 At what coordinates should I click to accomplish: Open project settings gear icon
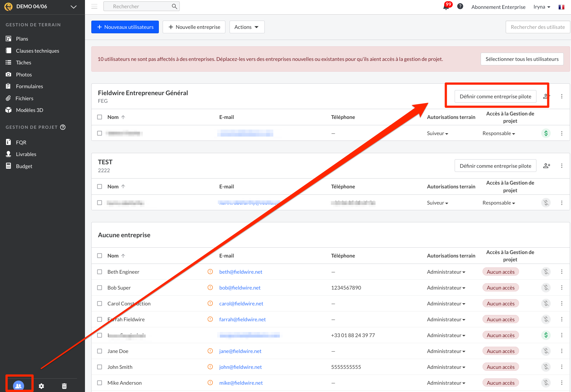point(42,386)
